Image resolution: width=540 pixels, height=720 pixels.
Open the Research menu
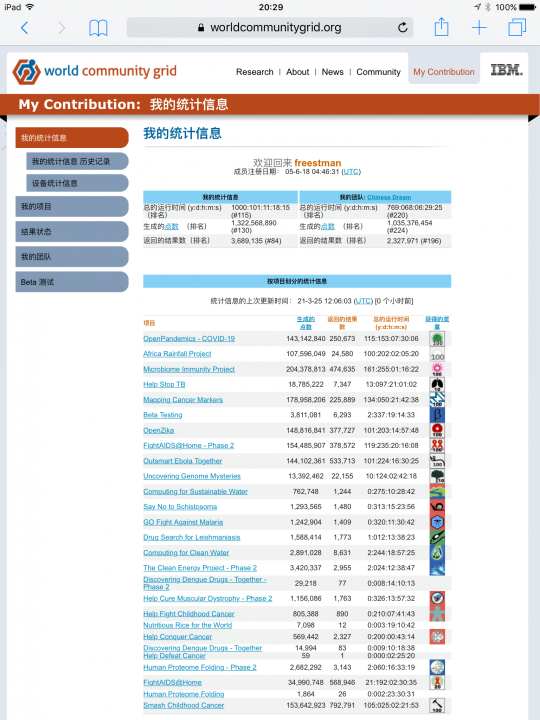[254, 72]
